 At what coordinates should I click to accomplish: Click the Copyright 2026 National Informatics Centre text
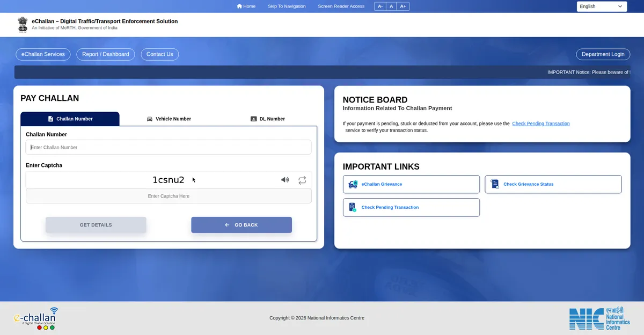point(317,318)
